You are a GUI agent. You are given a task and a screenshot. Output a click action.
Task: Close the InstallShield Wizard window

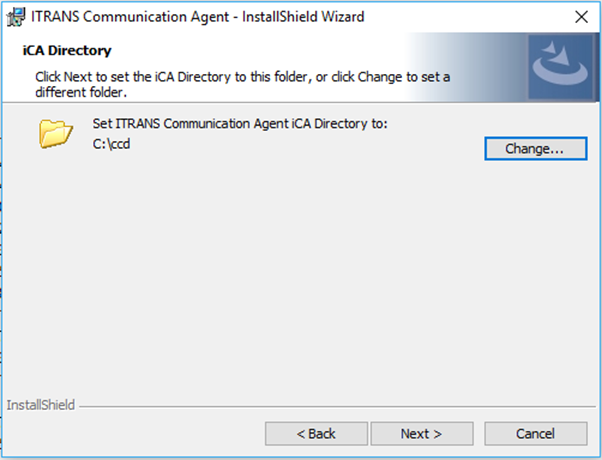pos(581,16)
